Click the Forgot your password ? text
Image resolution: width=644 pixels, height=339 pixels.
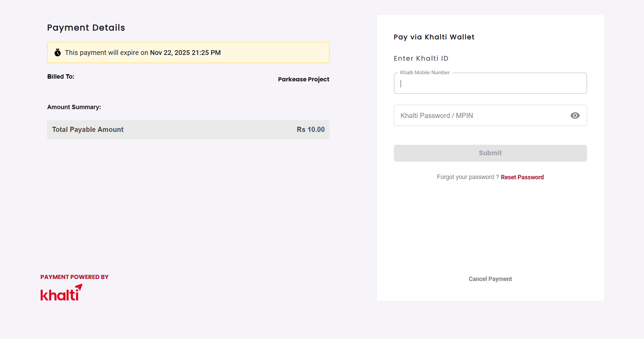pos(468,177)
